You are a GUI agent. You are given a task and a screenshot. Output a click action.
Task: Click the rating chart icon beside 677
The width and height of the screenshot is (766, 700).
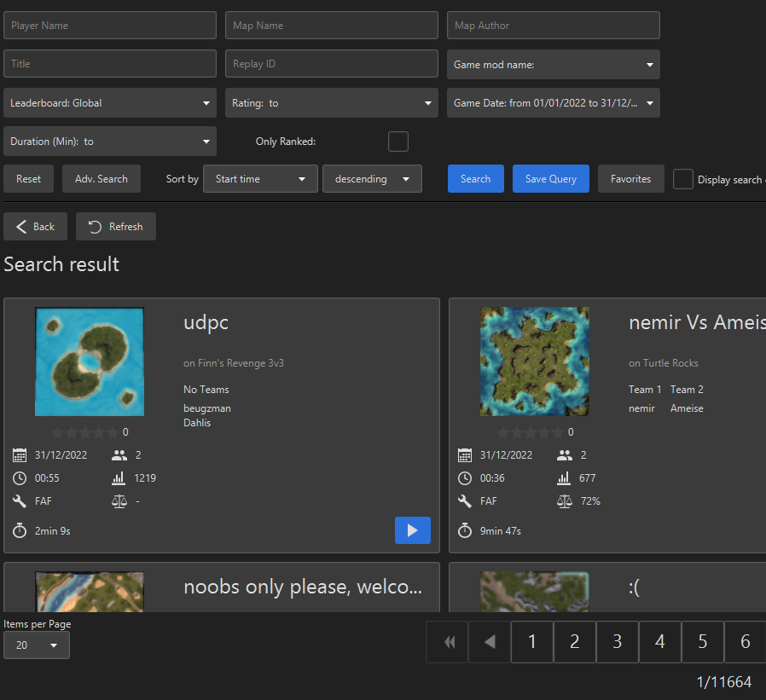pos(564,478)
